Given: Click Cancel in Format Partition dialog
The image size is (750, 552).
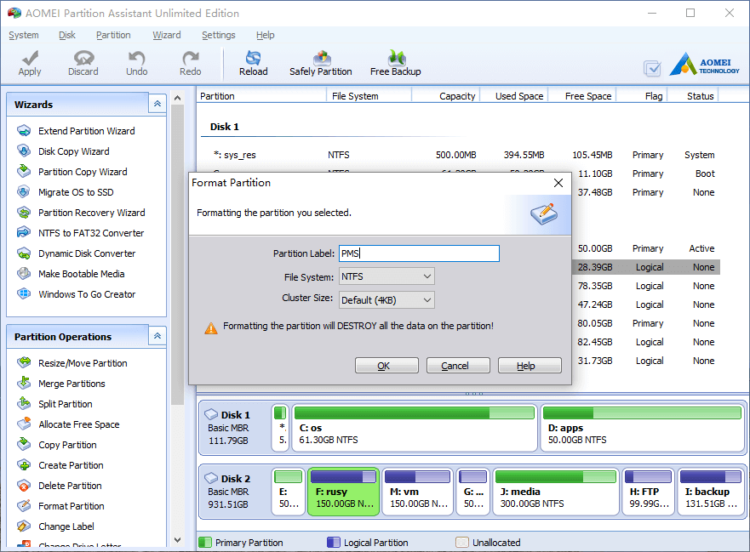Looking at the screenshot, I should coord(458,365).
